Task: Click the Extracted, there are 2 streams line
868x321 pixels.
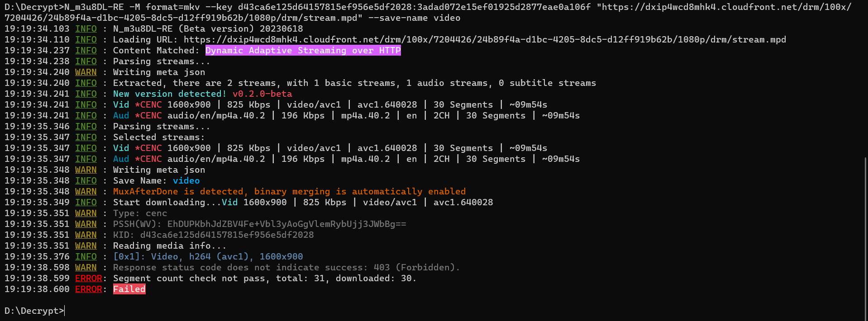Action: point(354,83)
